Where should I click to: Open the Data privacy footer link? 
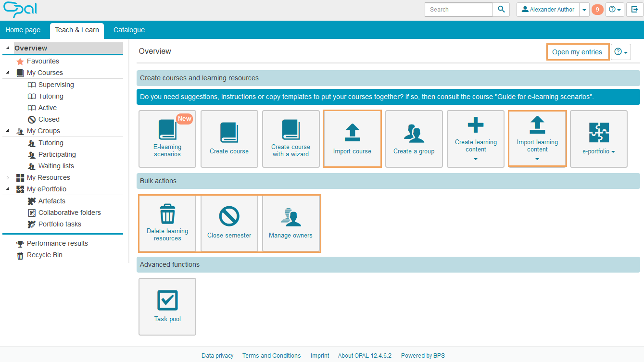pyautogui.click(x=217, y=356)
